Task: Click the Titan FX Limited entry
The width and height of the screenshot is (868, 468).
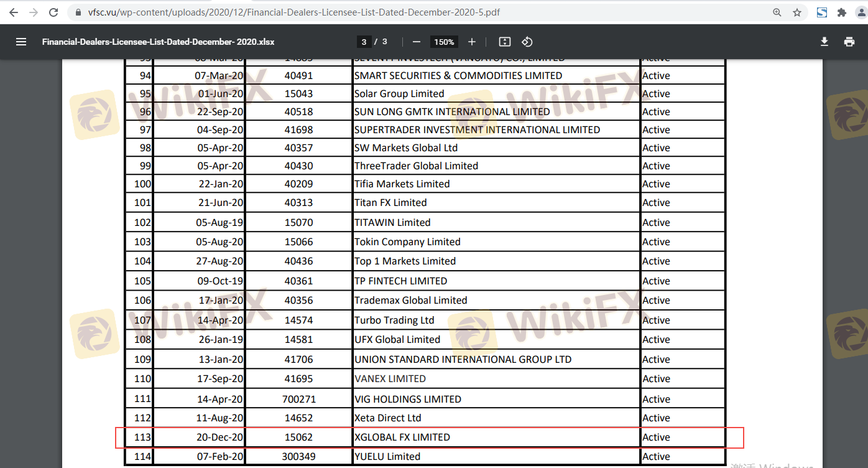Action: 390,203
